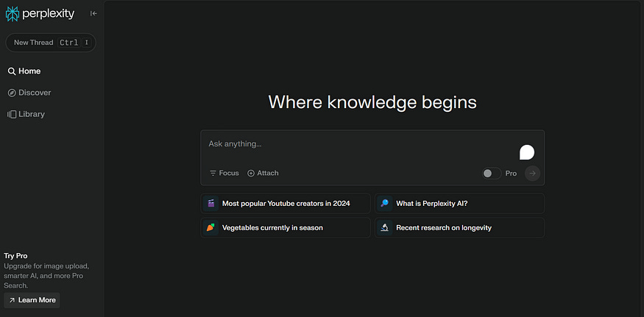
Task: Select Most popular Youtube creators in 2024
Action: (286, 203)
